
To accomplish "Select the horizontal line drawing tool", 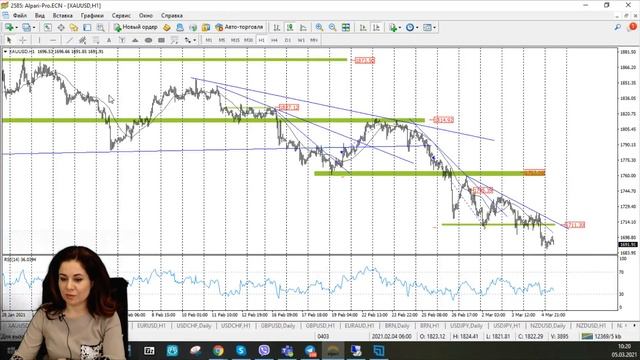I will pos(53,40).
